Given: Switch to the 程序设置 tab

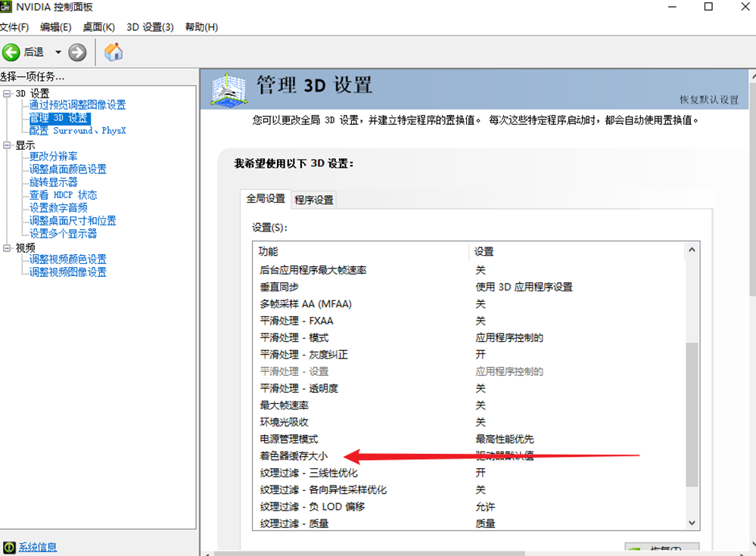Looking at the screenshot, I should [x=314, y=200].
